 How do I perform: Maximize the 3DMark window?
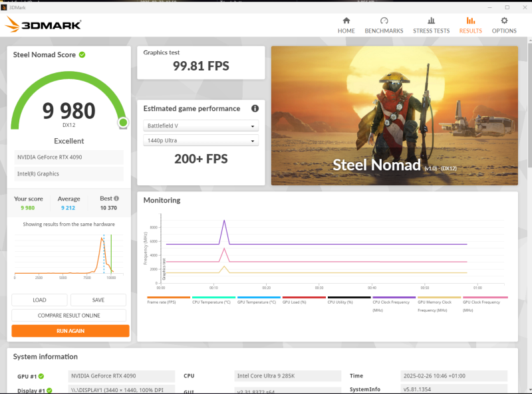pos(507,7)
